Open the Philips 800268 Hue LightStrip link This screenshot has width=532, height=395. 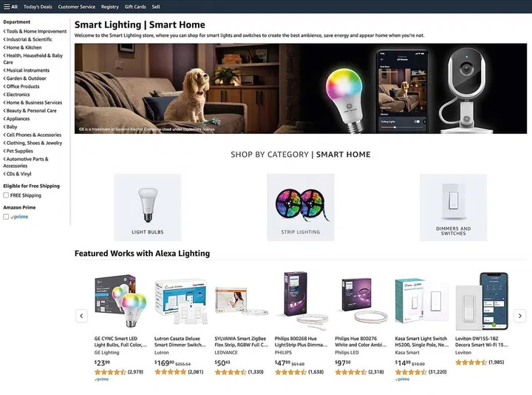[x=301, y=341]
